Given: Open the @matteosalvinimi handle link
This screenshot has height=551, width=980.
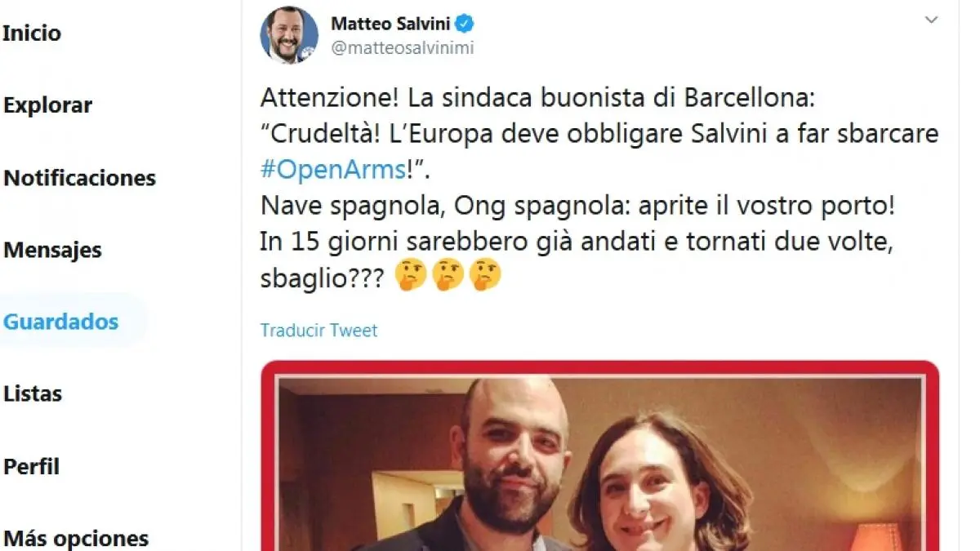Looking at the screenshot, I should (x=402, y=47).
